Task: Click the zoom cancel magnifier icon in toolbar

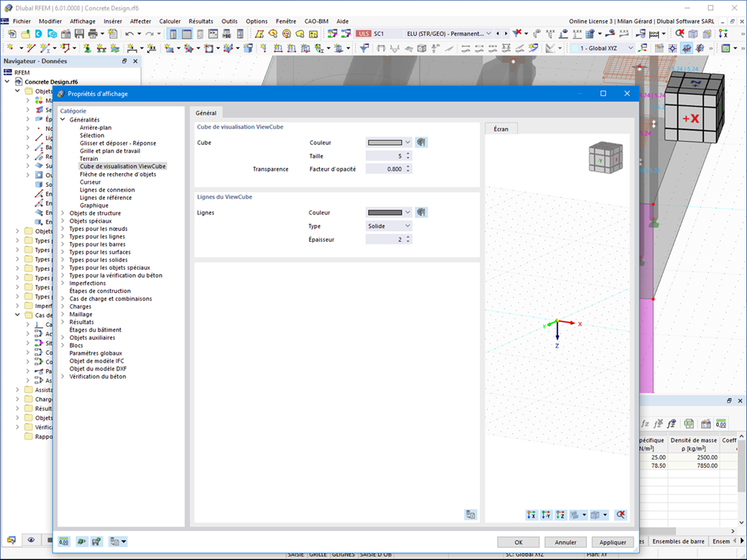Action: (679, 33)
